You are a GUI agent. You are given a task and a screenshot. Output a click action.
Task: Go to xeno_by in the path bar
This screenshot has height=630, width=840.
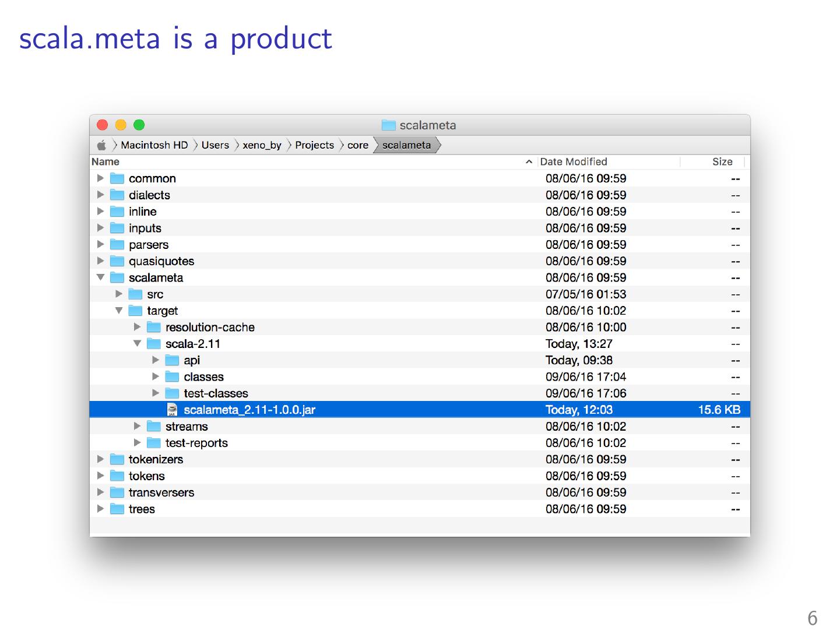[x=262, y=145]
